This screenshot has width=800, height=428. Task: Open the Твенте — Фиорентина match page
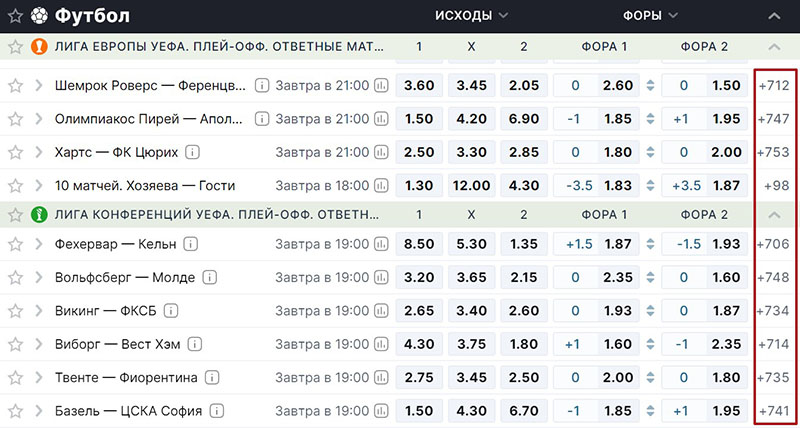(126, 377)
